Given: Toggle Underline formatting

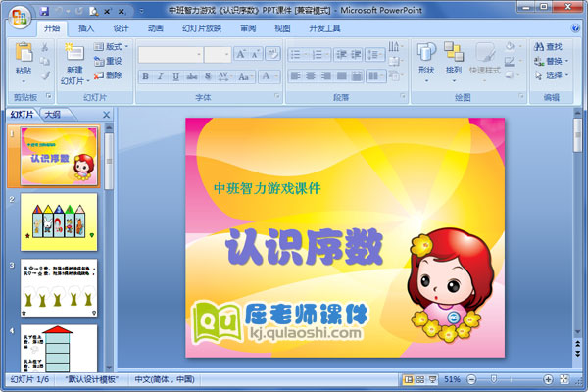Looking at the screenshot, I should pyautogui.click(x=175, y=76).
